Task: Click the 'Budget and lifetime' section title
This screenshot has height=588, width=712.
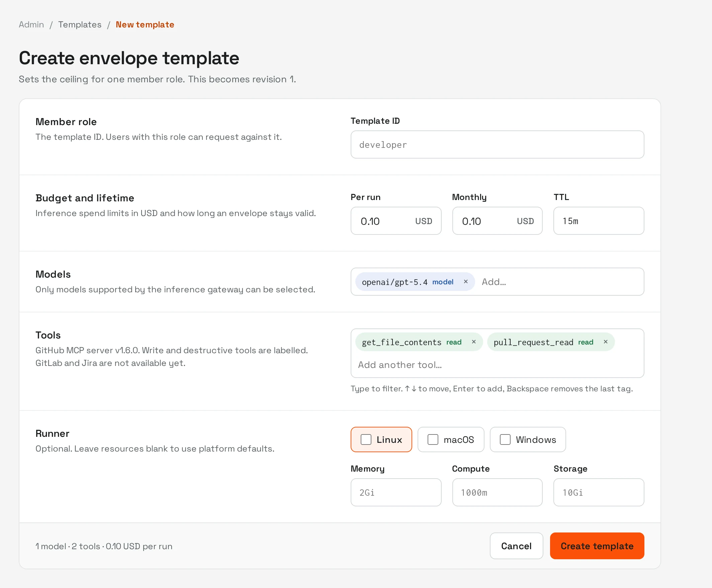Action: pos(85,198)
